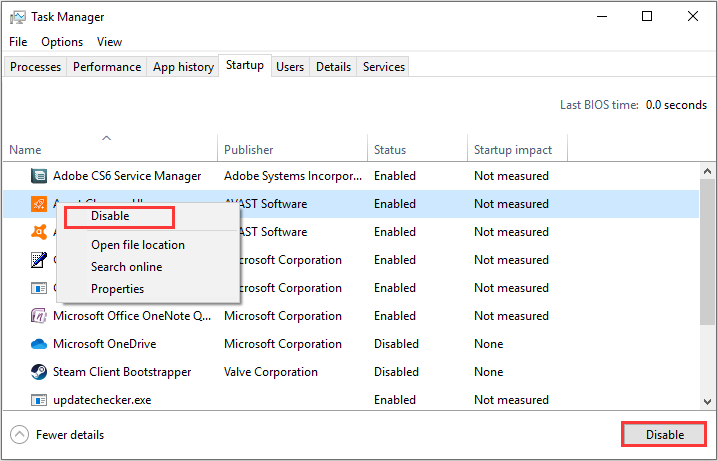
Task: Close the Task Manager window
Action: (693, 17)
